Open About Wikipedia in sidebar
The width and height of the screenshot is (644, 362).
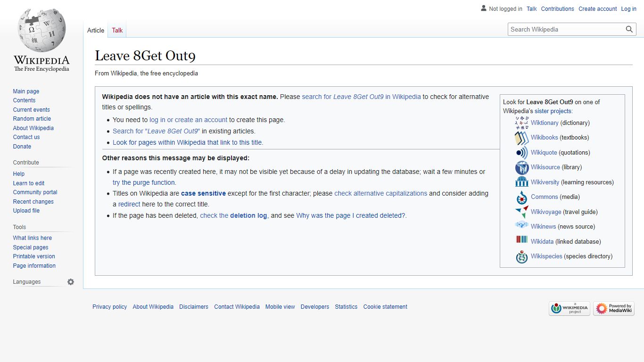33,128
